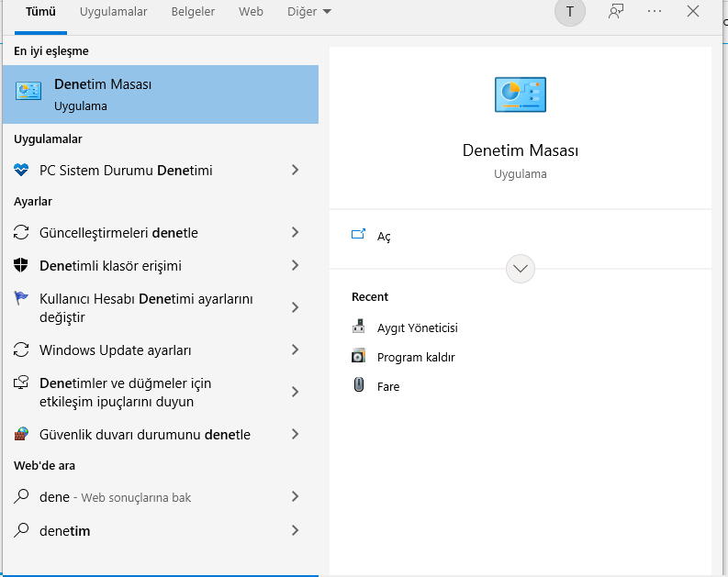Switch to the Belgeler tab
This screenshot has height=577, width=728.
click(194, 12)
